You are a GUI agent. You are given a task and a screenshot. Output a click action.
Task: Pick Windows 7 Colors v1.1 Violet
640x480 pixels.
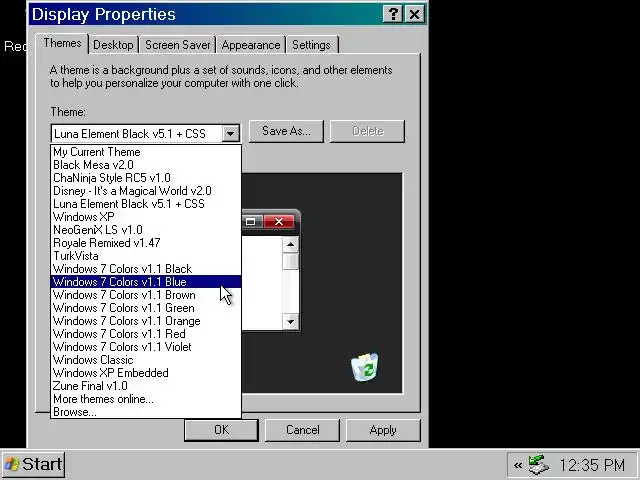[146, 347]
